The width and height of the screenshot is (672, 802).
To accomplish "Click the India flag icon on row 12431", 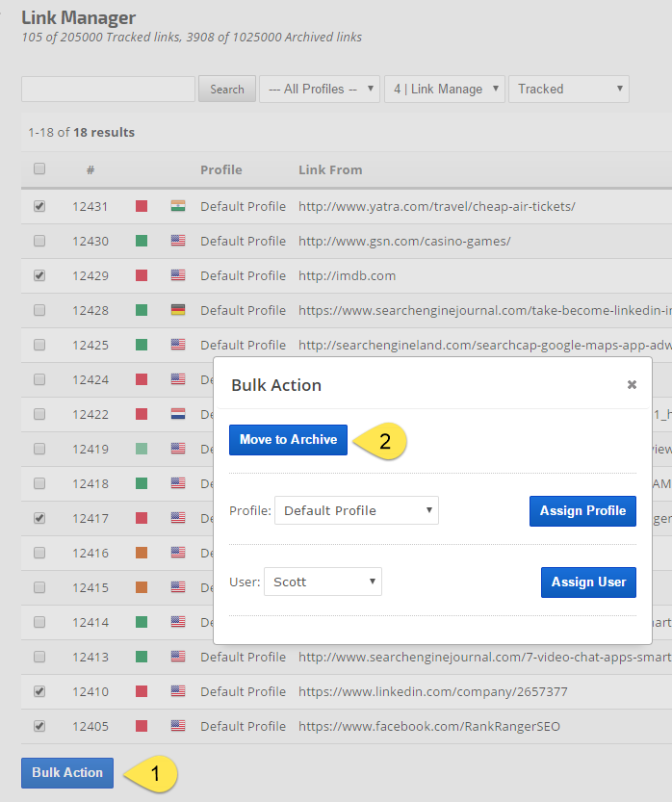I will [x=178, y=206].
